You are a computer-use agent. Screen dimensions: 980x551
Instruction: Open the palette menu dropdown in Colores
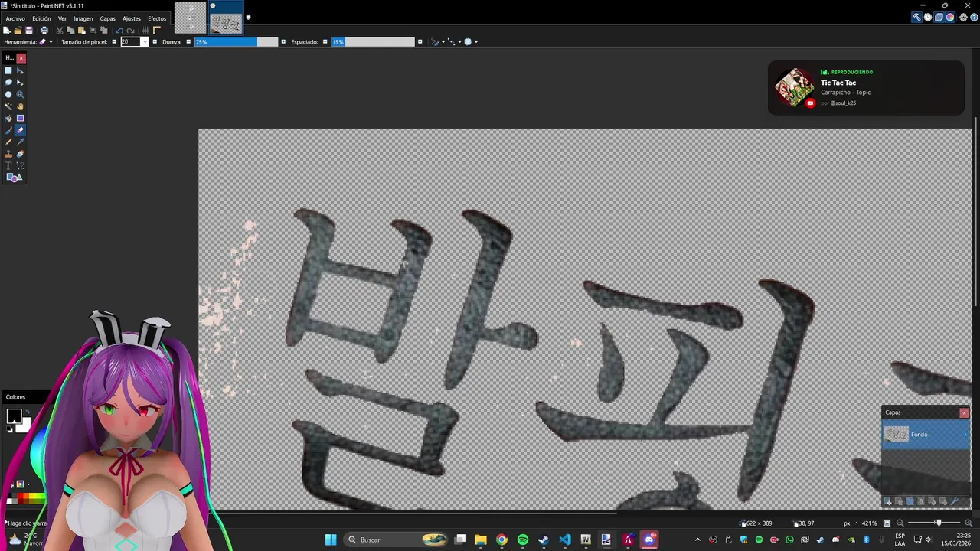coord(28,484)
